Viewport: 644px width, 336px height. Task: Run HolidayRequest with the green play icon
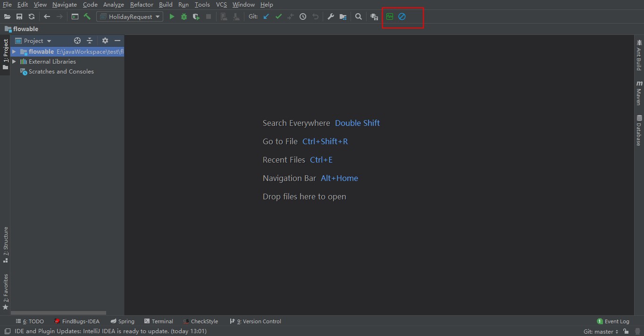coord(172,16)
